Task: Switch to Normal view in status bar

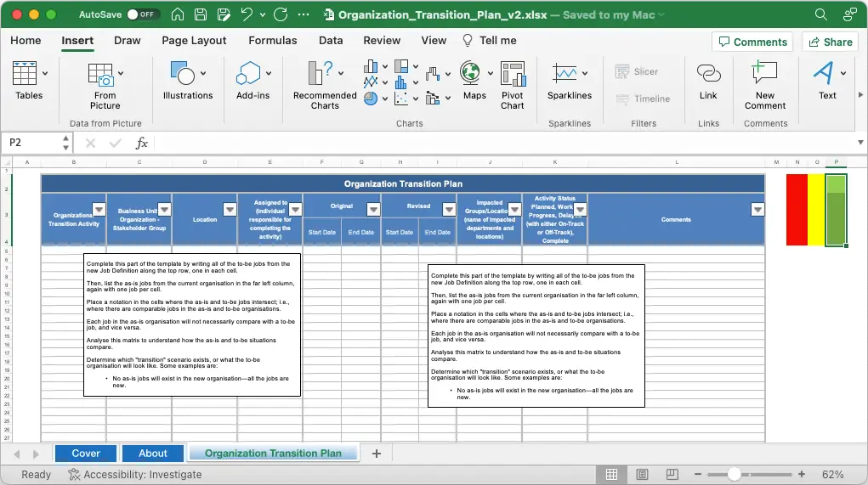Action: click(612, 475)
